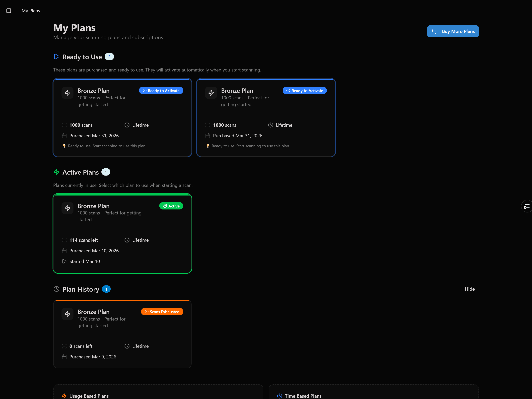The height and width of the screenshot is (399, 532).
Task: Click the My Plans breadcrumb
Action: click(x=31, y=11)
